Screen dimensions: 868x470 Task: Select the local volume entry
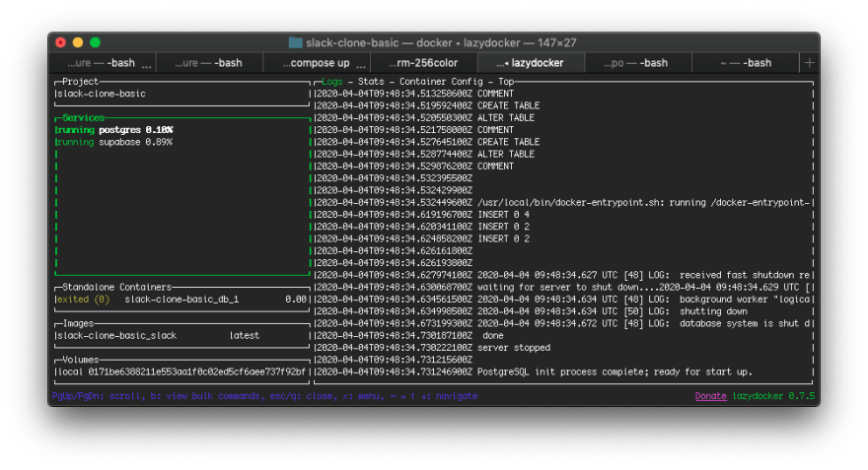(182, 372)
